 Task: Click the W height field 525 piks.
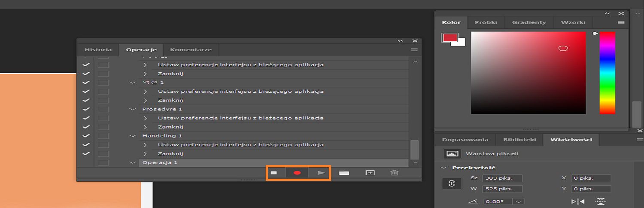tap(502, 189)
